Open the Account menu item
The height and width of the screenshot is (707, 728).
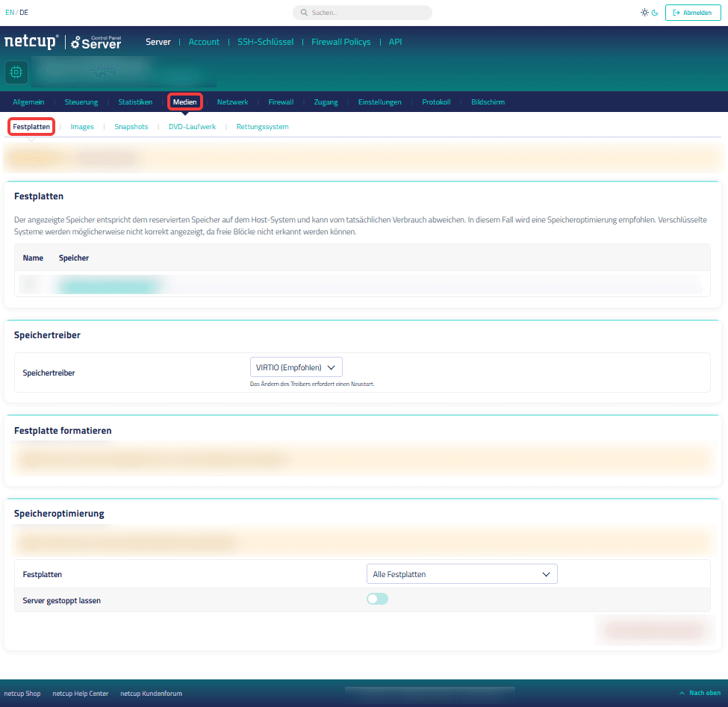[204, 42]
